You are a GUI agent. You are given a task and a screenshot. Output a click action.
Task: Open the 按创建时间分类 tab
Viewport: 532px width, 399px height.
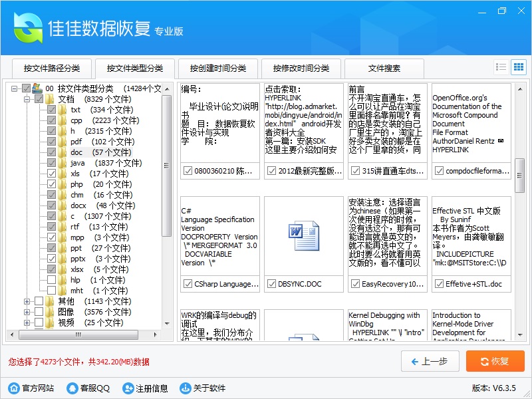(217, 68)
